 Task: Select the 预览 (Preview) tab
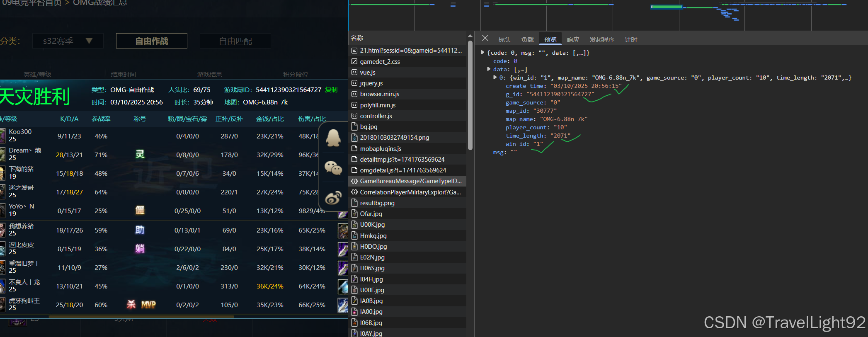(x=550, y=39)
